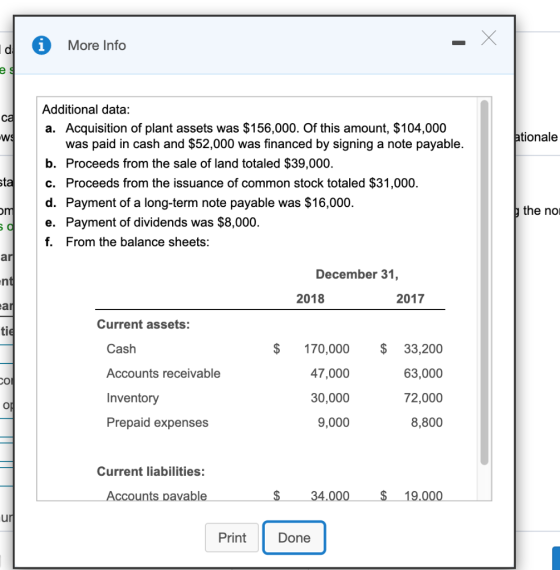
Task: Click the 2018 column header
Action: pos(310,299)
